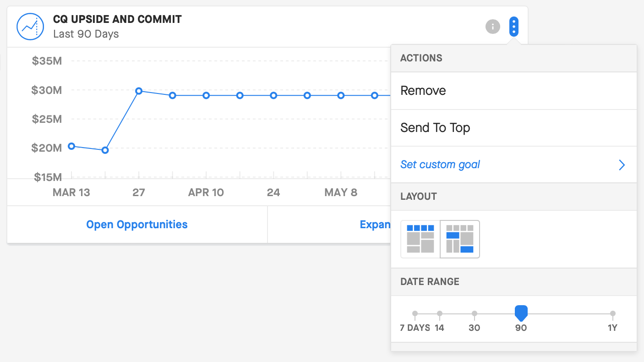
Task: Open the Open Opportunities link
Action: tap(137, 225)
